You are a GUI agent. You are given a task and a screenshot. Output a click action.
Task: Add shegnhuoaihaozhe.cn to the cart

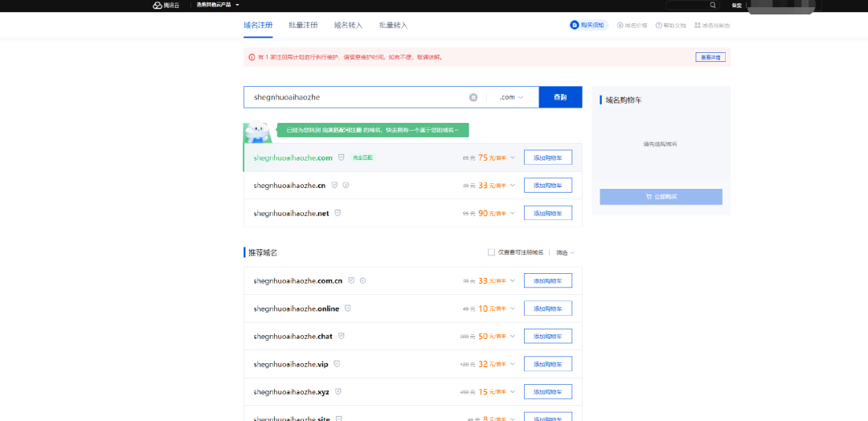pyautogui.click(x=548, y=186)
